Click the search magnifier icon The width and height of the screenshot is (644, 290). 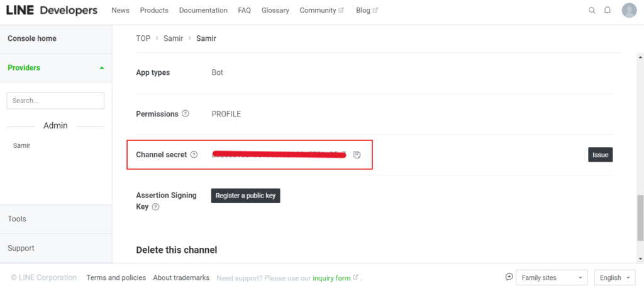tap(592, 11)
